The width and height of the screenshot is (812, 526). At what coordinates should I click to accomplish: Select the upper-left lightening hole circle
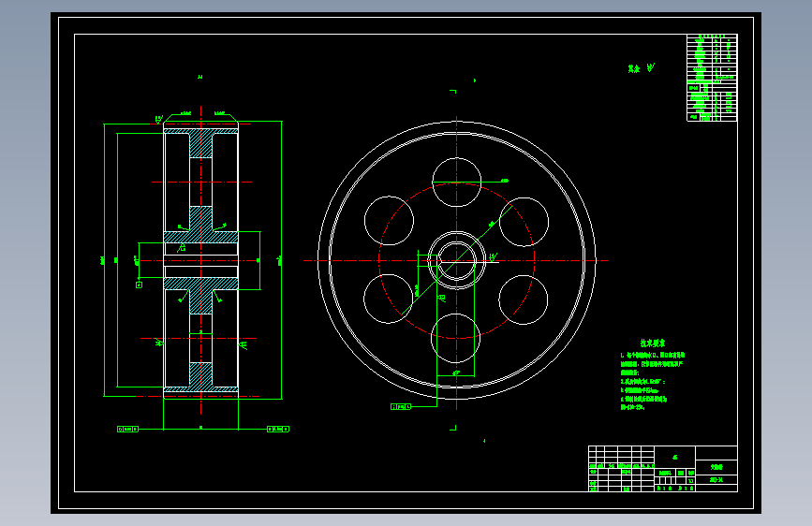click(x=389, y=221)
